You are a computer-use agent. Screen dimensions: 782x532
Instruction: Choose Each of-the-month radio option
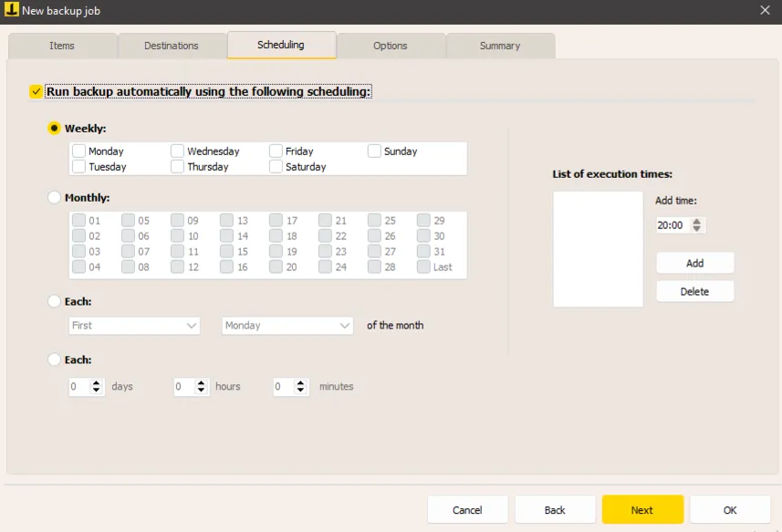tap(54, 301)
